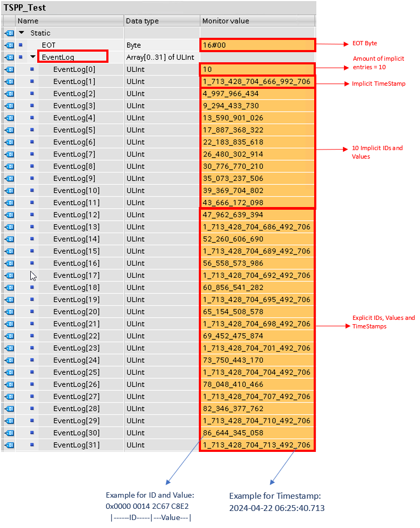This screenshot has height=528, width=420.
Task: Click the Array[0..31] of ULInt data type
Action: tap(162, 57)
